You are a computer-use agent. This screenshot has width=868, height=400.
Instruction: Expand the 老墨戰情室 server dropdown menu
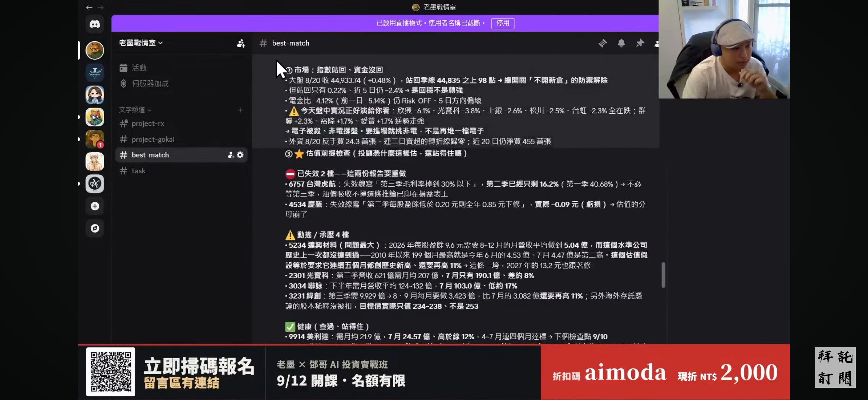pos(141,43)
